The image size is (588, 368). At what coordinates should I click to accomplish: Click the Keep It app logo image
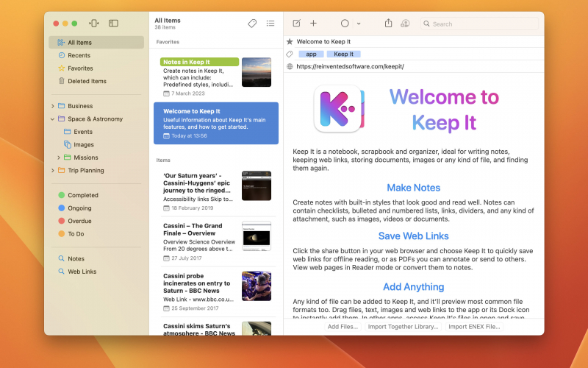pyautogui.click(x=340, y=108)
